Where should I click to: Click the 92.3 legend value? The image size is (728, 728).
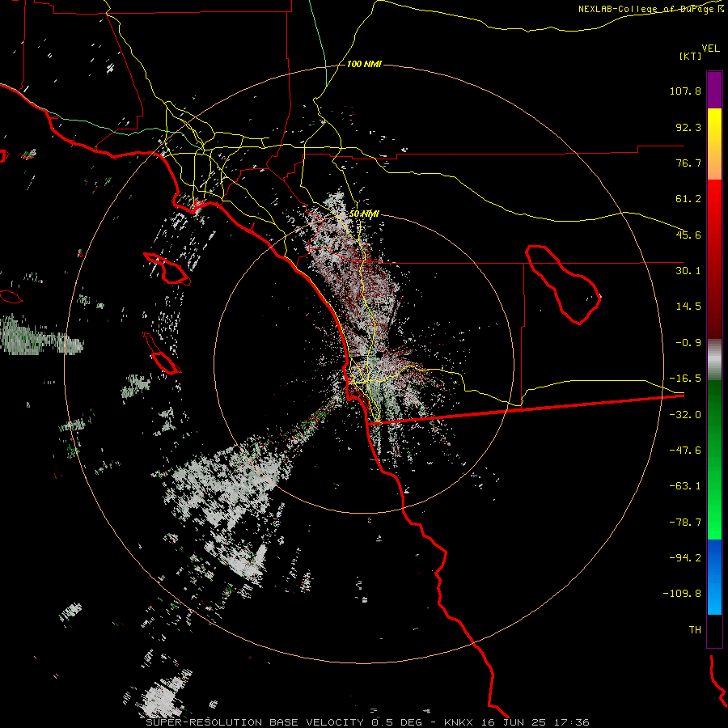point(688,127)
